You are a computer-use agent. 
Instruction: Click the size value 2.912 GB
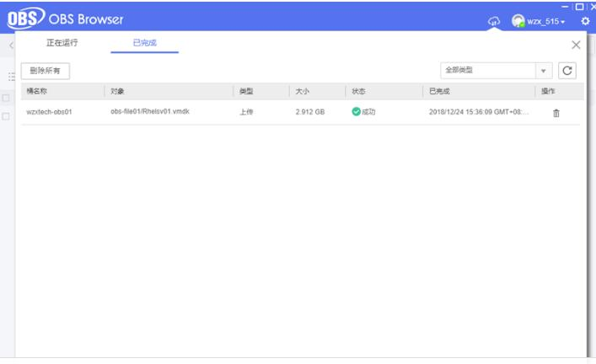310,112
